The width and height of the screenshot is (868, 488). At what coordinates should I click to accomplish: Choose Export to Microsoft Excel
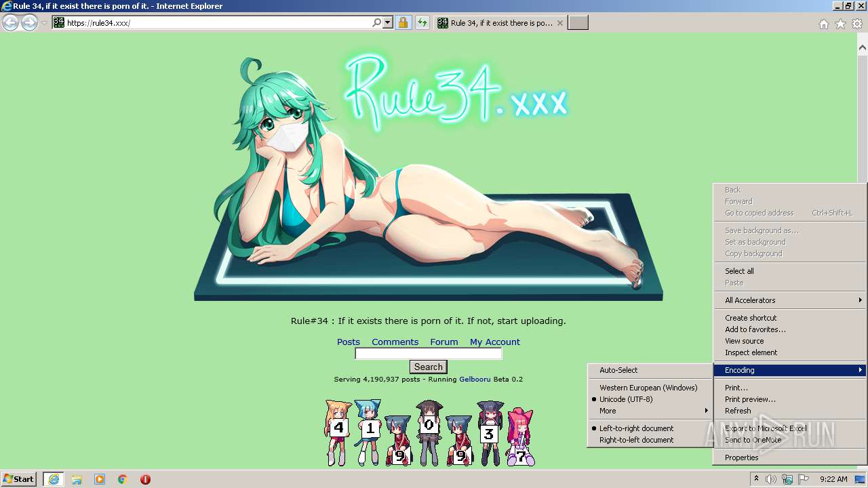pyautogui.click(x=790, y=428)
